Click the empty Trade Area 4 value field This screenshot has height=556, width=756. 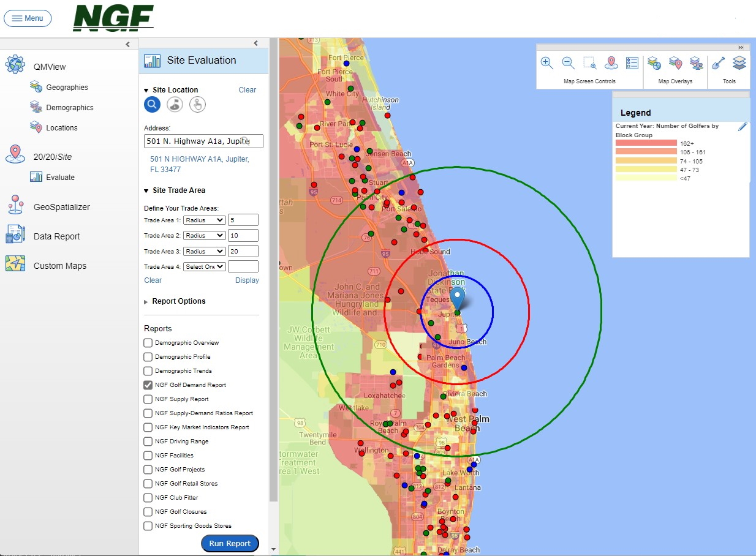click(243, 266)
